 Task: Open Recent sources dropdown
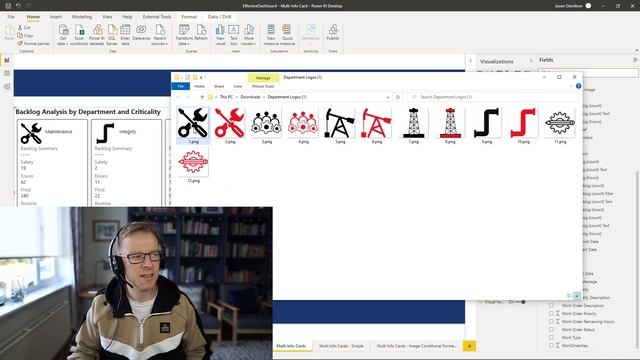click(x=160, y=35)
